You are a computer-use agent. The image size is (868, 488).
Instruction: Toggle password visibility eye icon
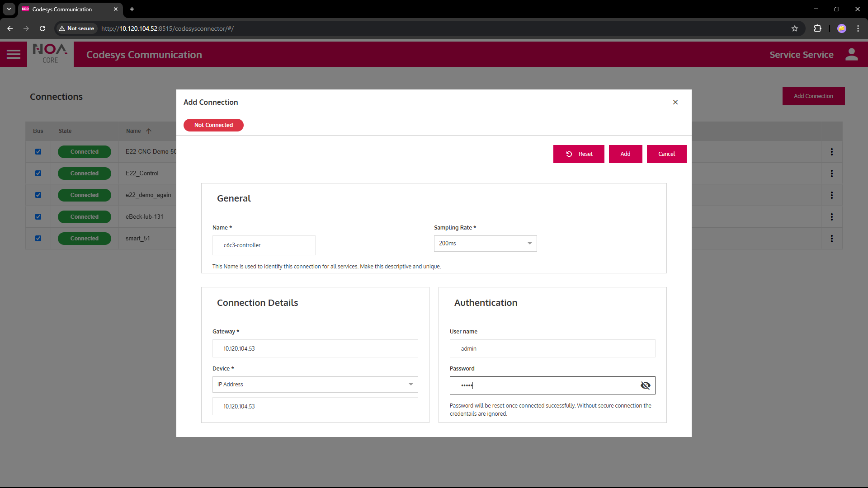645,385
